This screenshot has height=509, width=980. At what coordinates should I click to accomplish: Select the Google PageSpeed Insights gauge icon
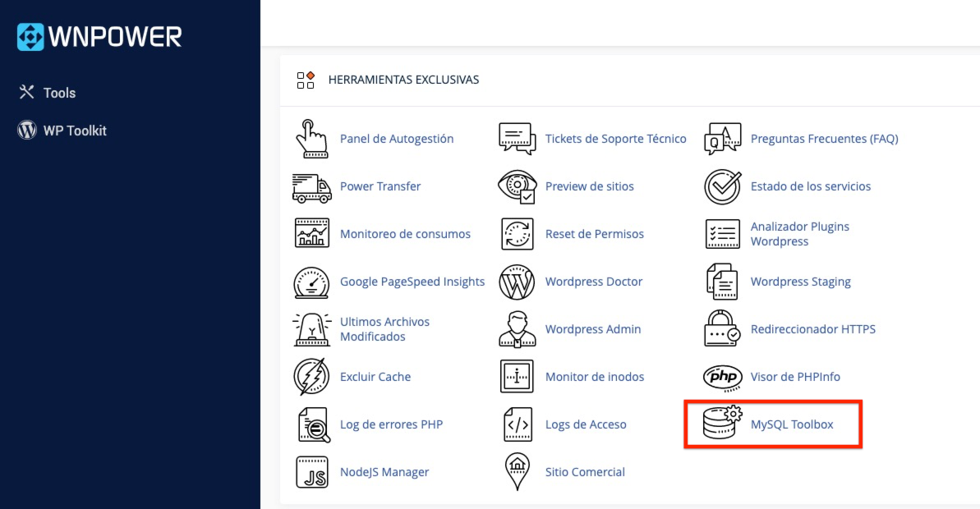tap(311, 282)
